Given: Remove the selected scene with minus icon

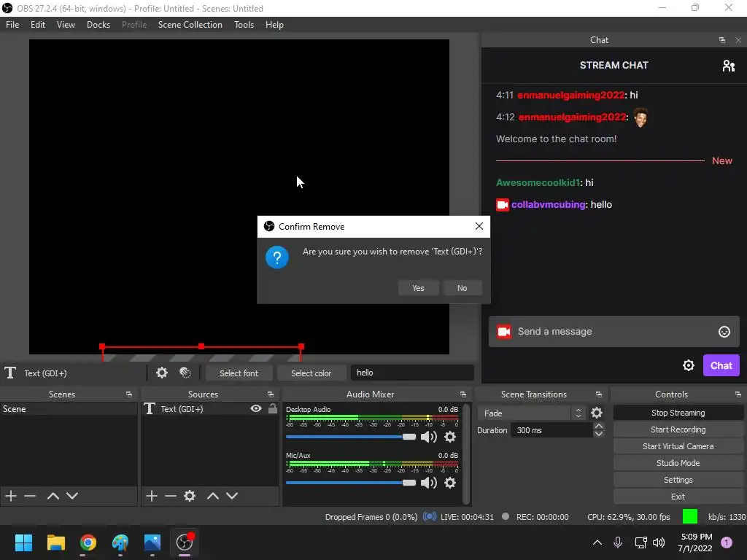Looking at the screenshot, I should 30,496.
